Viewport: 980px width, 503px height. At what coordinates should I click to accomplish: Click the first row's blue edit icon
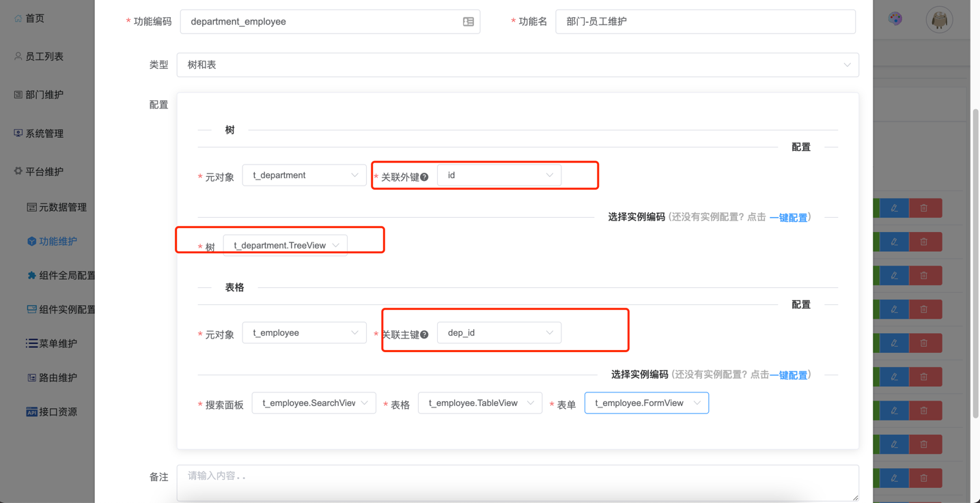pyautogui.click(x=894, y=208)
